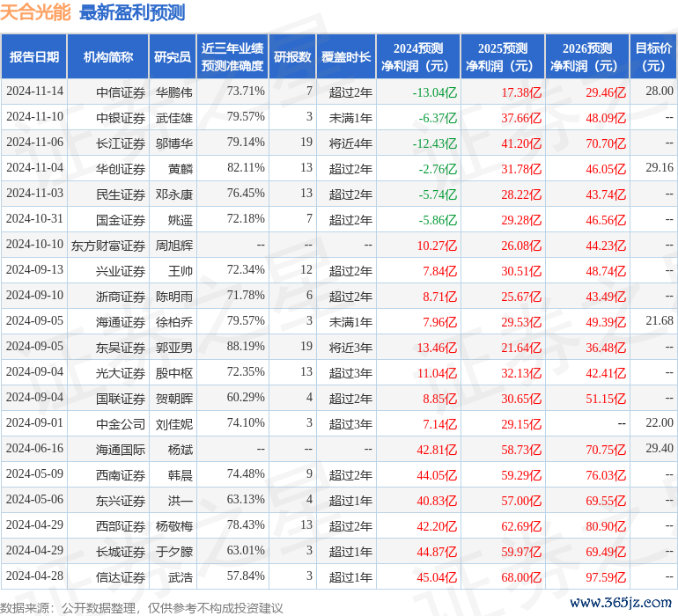The height and width of the screenshot is (616, 678).
Task: Click the target price 29.40
Action: [660, 448]
